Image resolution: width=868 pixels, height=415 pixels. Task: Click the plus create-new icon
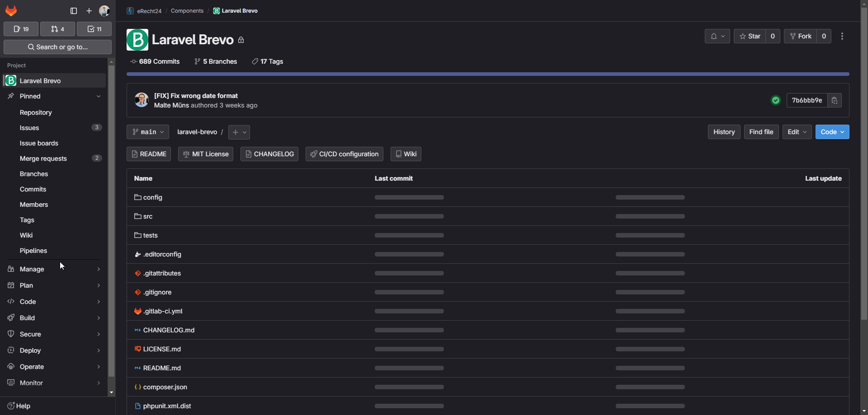[x=89, y=11]
